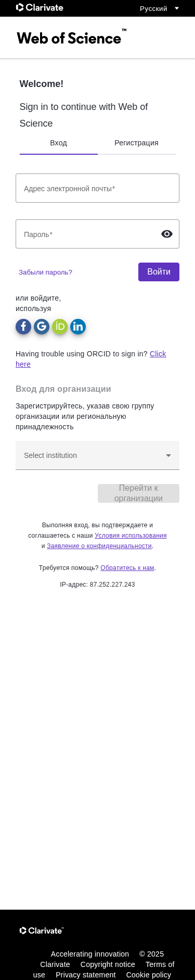Sign in with the Facebook icon

tap(23, 327)
